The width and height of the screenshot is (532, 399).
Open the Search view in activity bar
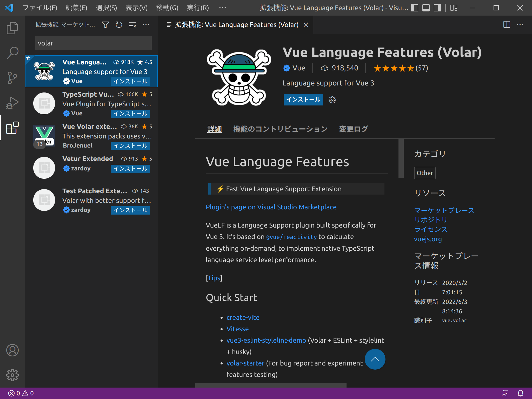12,53
